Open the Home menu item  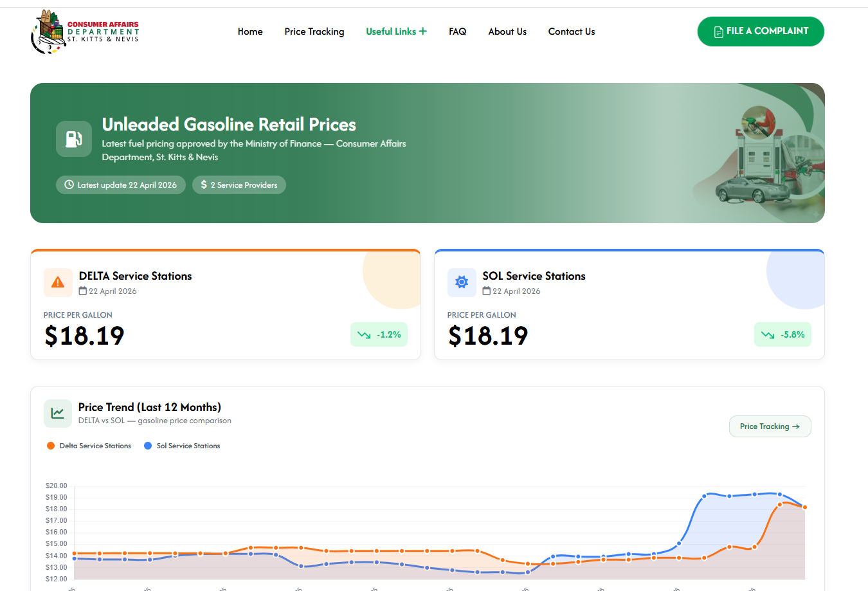tap(250, 32)
